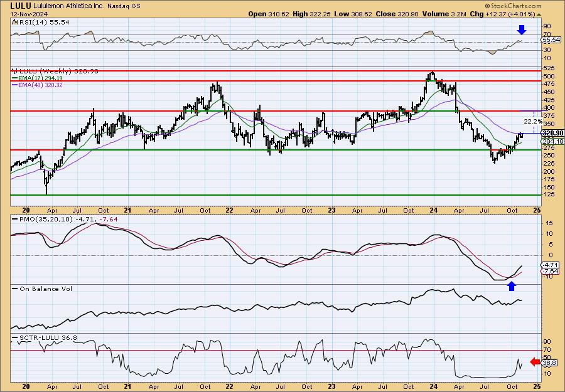Click the bold LULU ticker in the header
Screen dimensions: 565x392
coord(21,6)
